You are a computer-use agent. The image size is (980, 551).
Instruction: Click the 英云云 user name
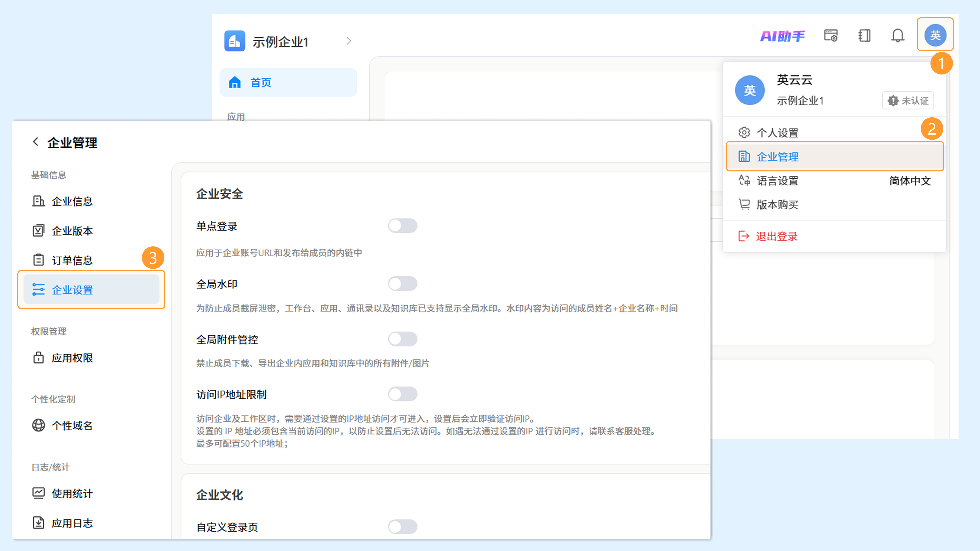tap(794, 80)
